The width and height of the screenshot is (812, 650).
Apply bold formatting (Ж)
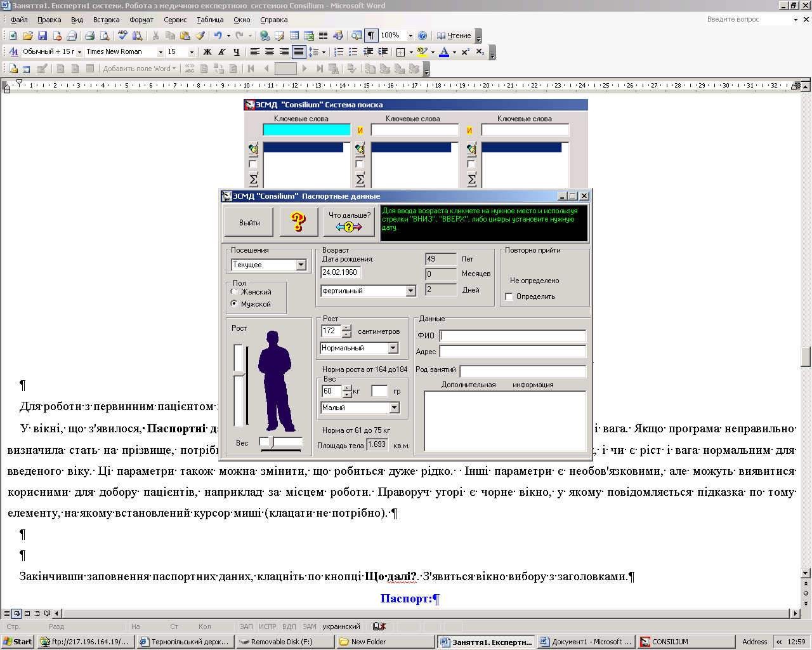tap(207, 52)
